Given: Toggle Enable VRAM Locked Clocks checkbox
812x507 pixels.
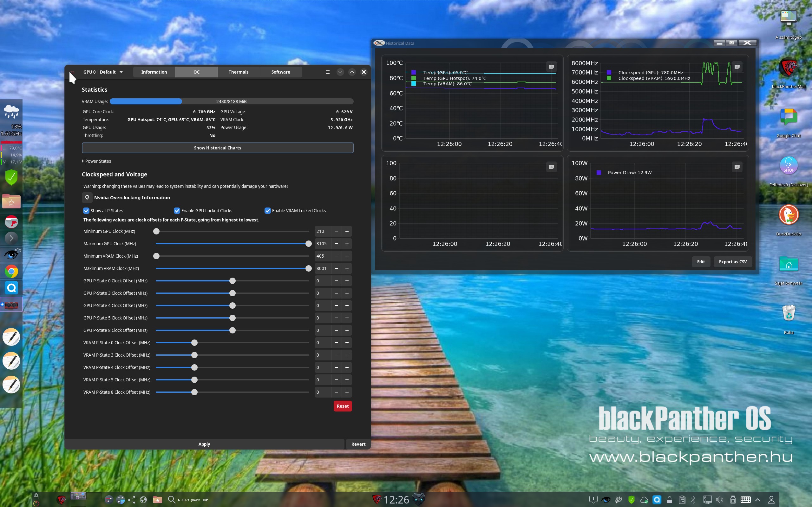Looking at the screenshot, I should pos(267,211).
